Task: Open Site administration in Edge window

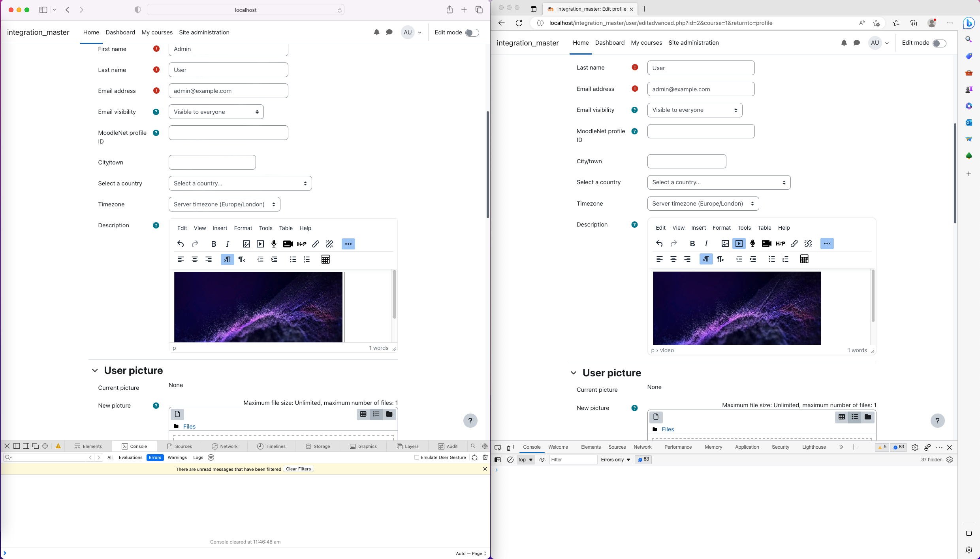Action: click(x=693, y=43)
